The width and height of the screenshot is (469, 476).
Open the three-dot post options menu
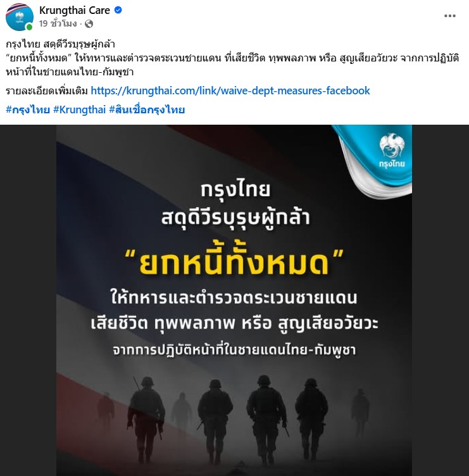(449, 16)
